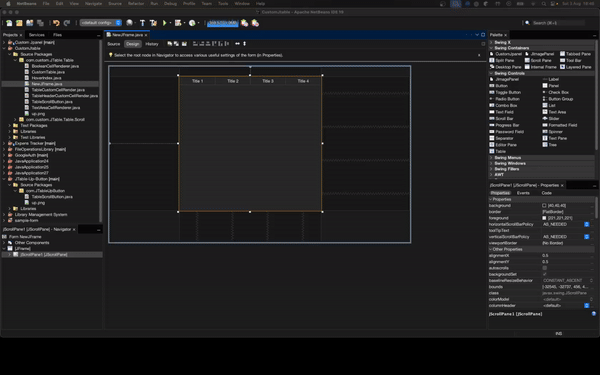Open the default config dropdown

click(x=101, y=23)
